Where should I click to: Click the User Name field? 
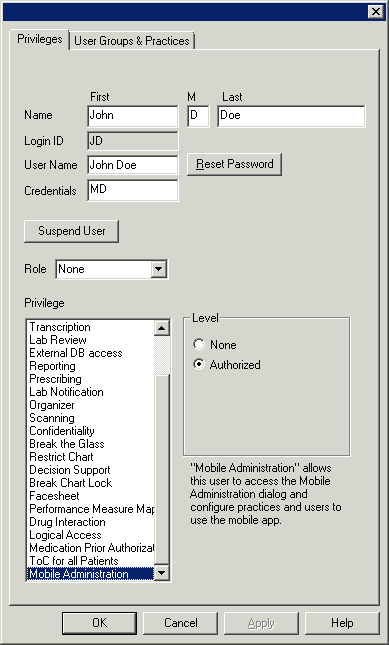pyautogui.click(x=133, y=165)
